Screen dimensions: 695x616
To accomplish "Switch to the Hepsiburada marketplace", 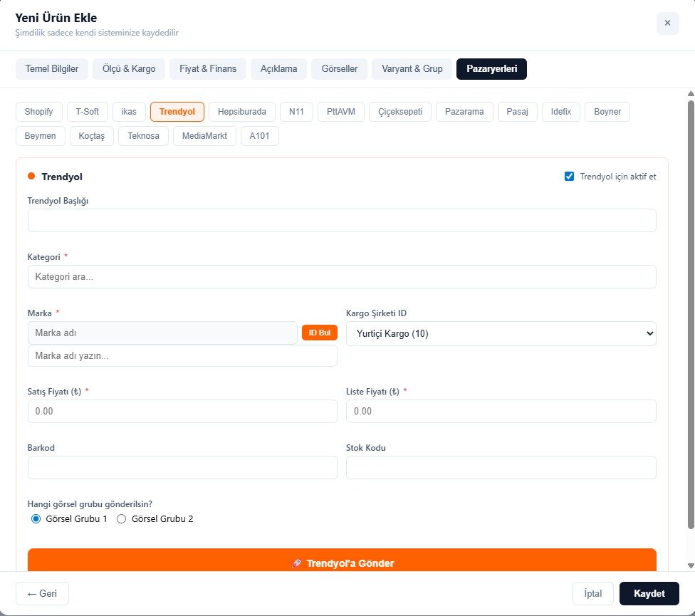I will 242,112.
